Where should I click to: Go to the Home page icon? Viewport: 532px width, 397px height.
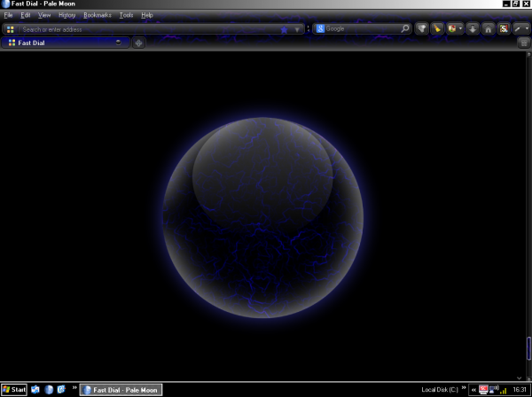click(x=488, y=29)
